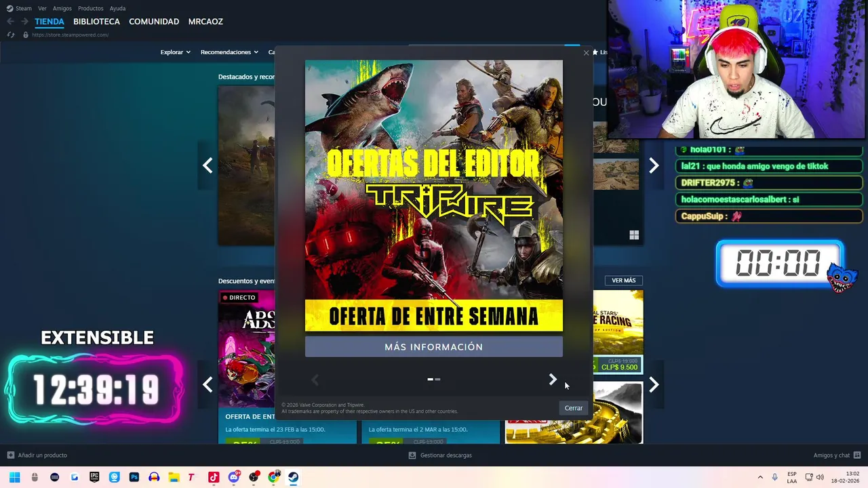Screen dimensions: 868x488
Task: Open the Tripwire Ofertas del Editor banner
Action: tap(434, 196)
